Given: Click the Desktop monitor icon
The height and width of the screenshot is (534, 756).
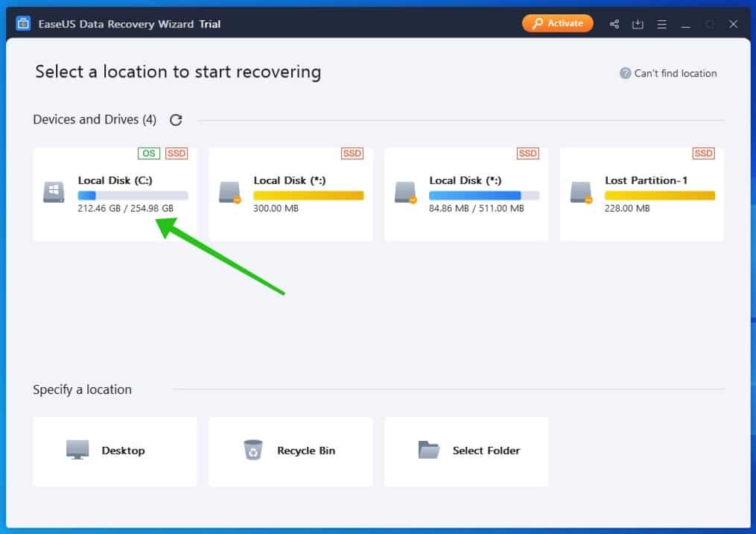Looking at the screenshot, I should (77, 450).
